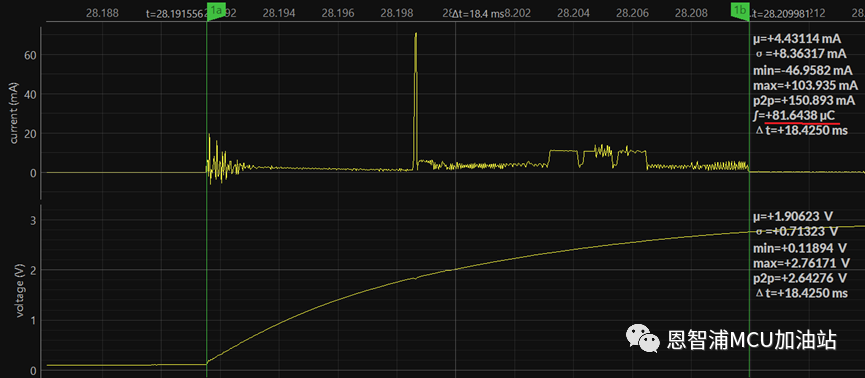Select the max=+103.935 mA current statistic
This screenshot has width=865, height=378.
(805, 86)
